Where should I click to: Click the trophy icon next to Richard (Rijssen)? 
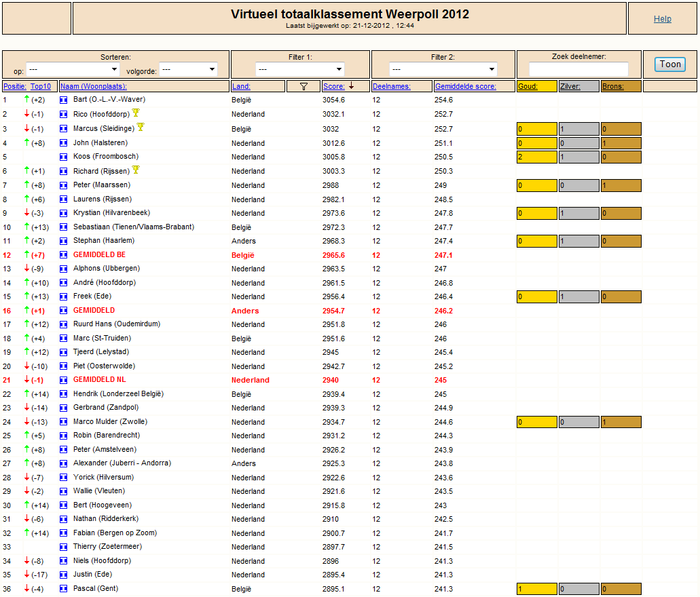pyautogui.click(x=136, y=170)
